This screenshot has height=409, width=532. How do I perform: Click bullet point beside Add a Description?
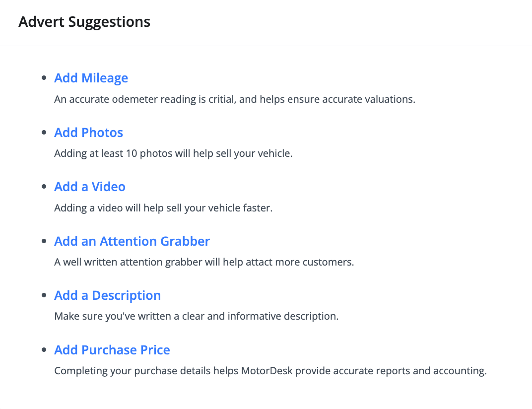point(44,295)
